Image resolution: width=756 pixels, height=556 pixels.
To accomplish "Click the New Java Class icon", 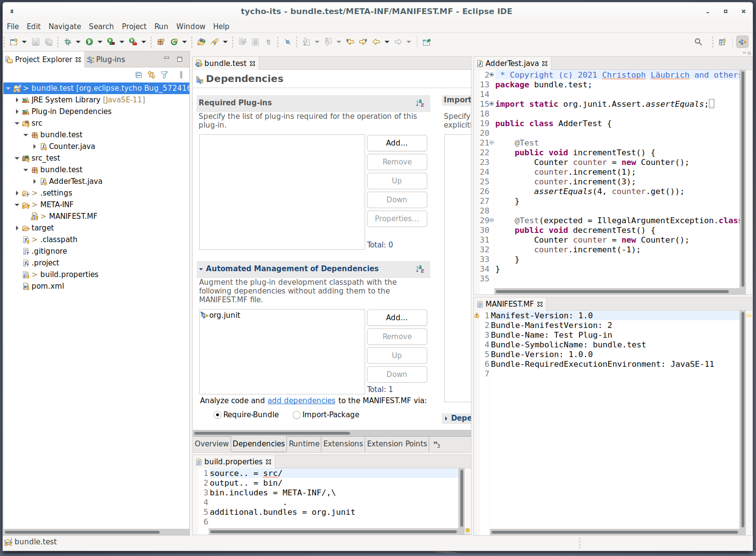I will (x=174, y=42).
